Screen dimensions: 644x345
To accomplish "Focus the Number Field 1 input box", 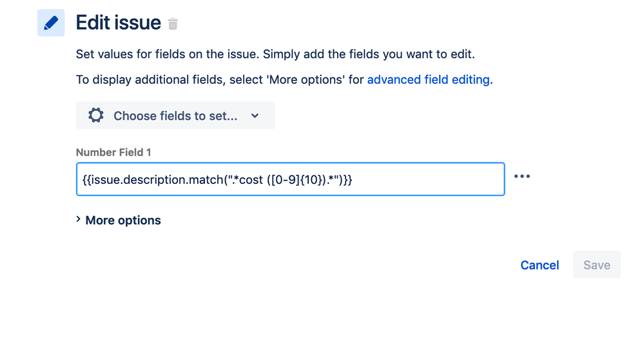I will click(x=290, y=179).
